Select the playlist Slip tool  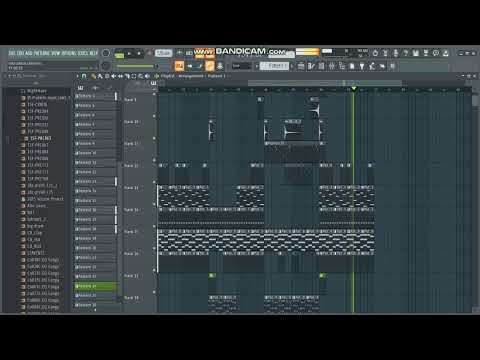120,76
